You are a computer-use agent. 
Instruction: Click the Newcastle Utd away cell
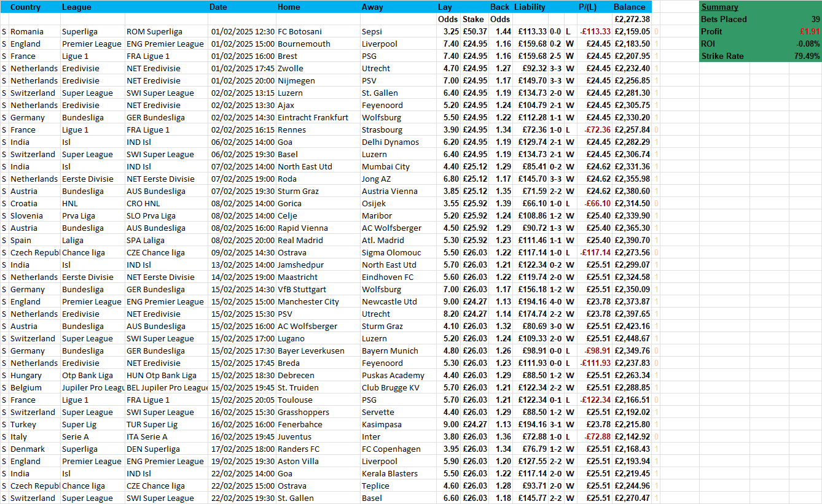pyautogui.click(x=398, y=301)
